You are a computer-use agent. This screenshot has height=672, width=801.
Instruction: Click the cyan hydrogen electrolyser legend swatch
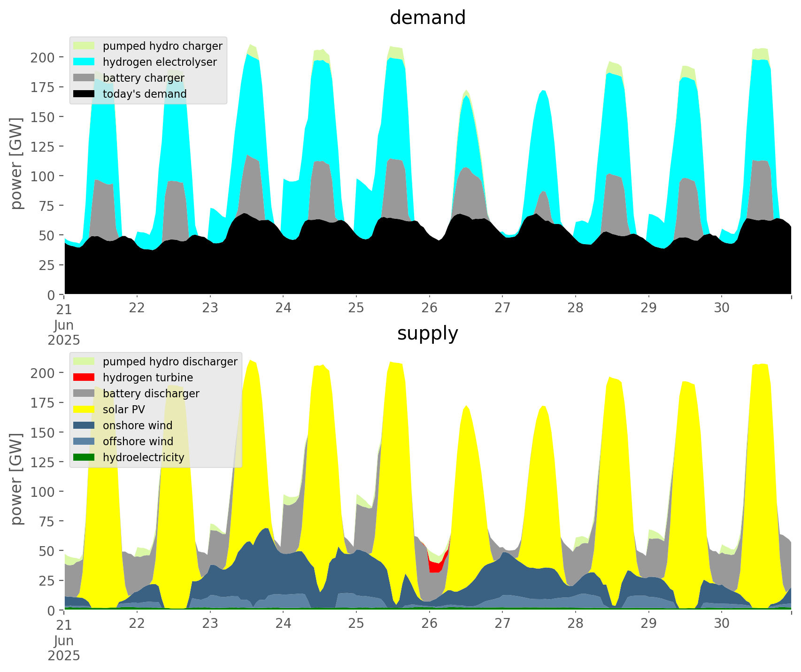point(84,62)
